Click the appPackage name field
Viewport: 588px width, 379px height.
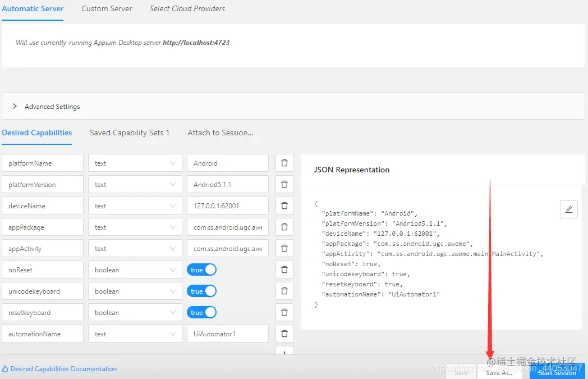click(x=43, y=227)
